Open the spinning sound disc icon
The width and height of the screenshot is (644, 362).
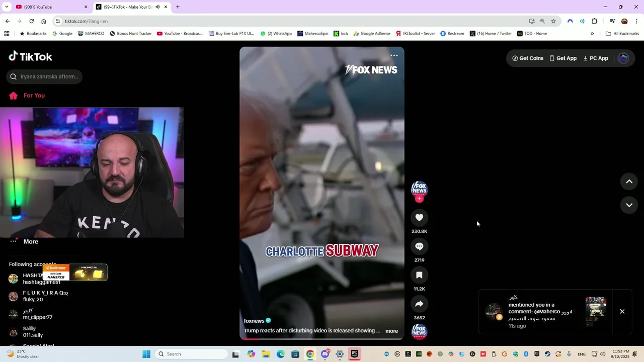click(419, 331)
